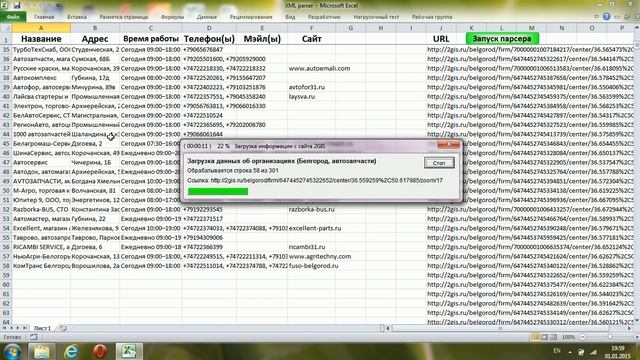Click the Razborka-BUS name cell
Image resolution: width=640 pixels, height=360 pixels.
tap(41, 209)
